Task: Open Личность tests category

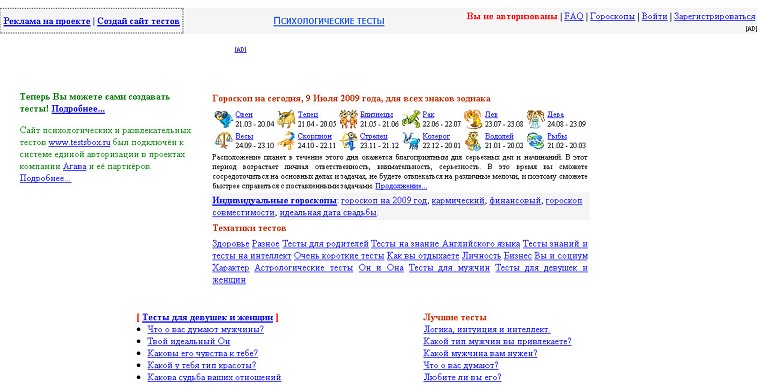Action: click(481, 256)
